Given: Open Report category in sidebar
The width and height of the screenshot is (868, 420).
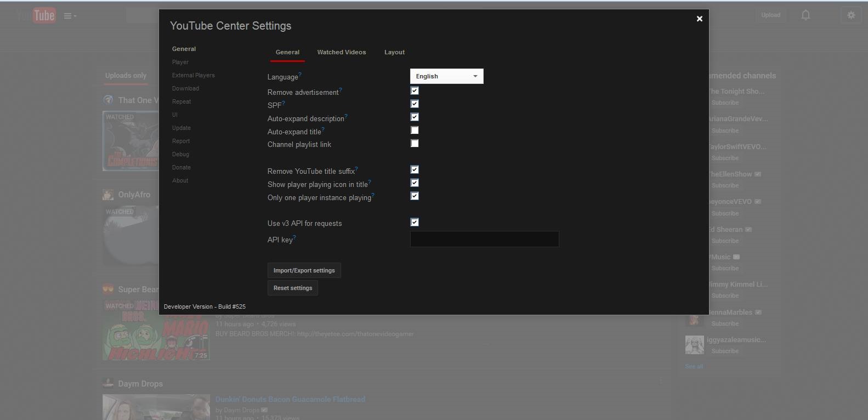Looking at the screenshot, I should pyautogui.click(x=181, y=141).
